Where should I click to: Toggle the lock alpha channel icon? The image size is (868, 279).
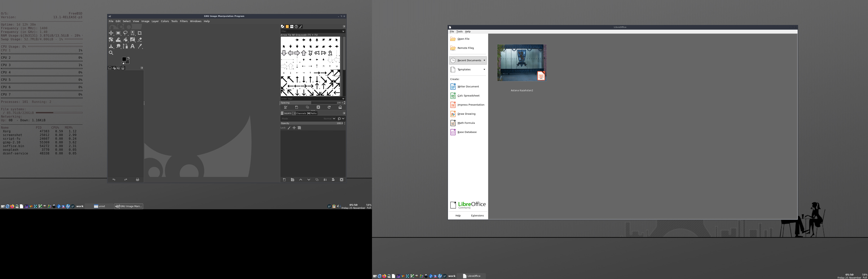(x=299, y=128)
